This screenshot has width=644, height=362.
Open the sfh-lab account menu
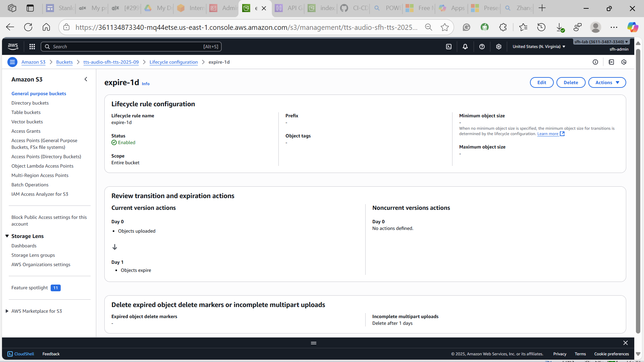pyautogui.click(x=601, y=42)
